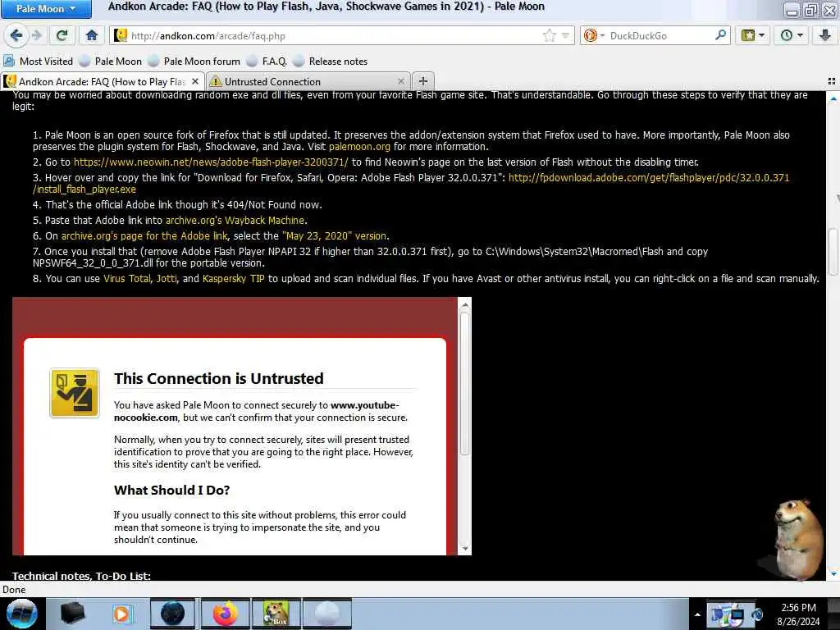Click the embedded frame scrollbar thumb

[464, 383]
